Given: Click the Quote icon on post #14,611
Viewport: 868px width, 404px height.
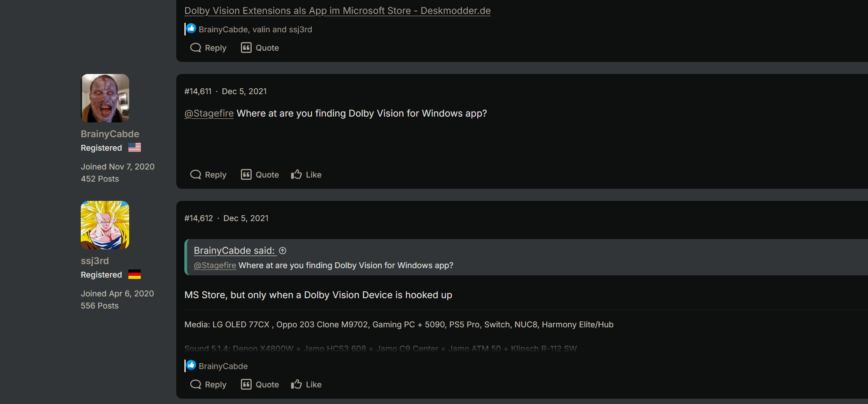Looking at the screenshot, I should click(247, 174).
